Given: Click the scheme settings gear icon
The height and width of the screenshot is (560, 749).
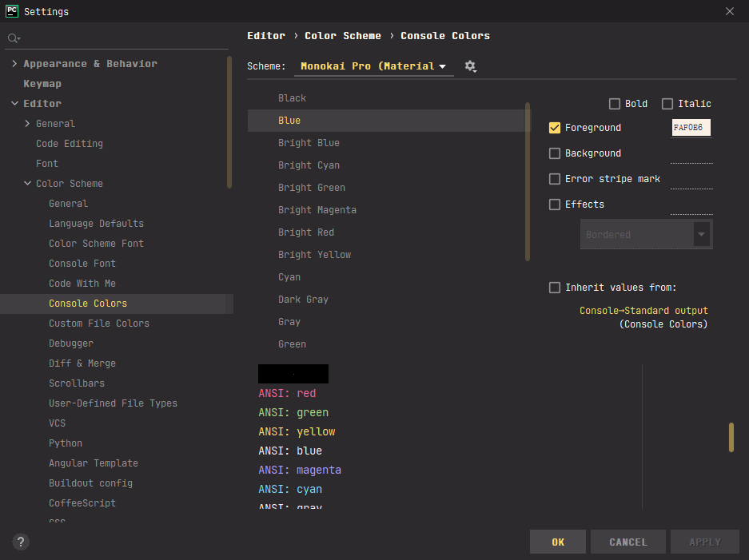Looking at the screenshot, I should point(470,66).
